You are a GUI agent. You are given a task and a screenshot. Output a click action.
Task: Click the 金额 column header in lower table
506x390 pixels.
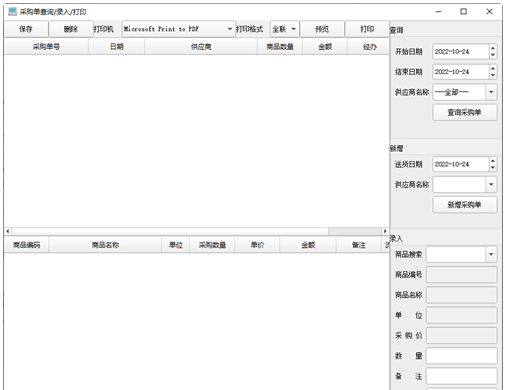308,245
